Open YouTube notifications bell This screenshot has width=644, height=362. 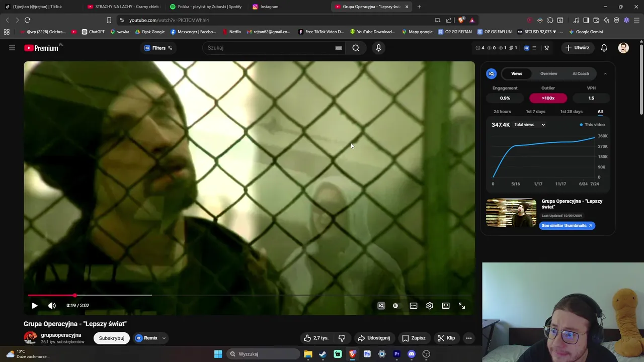click(604, 48)
